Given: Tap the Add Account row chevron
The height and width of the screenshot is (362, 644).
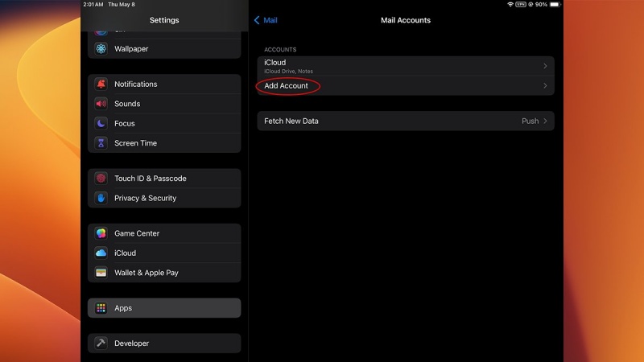Looking at the screenshot, I should click(x=545, y=86).
